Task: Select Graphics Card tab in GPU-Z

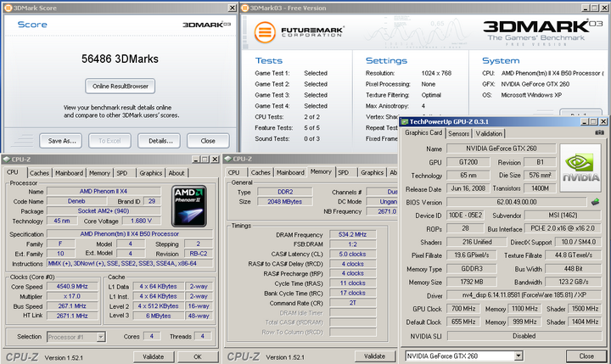Action: 423,133
